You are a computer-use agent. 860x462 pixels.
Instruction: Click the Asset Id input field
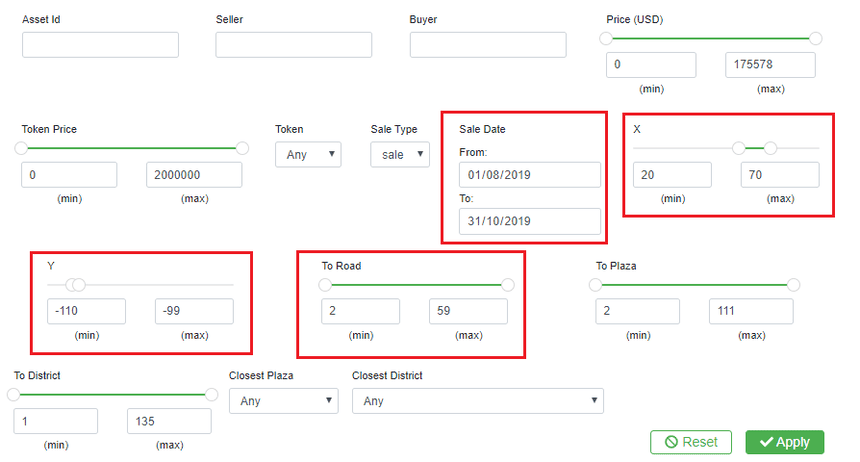coord(100,45)
